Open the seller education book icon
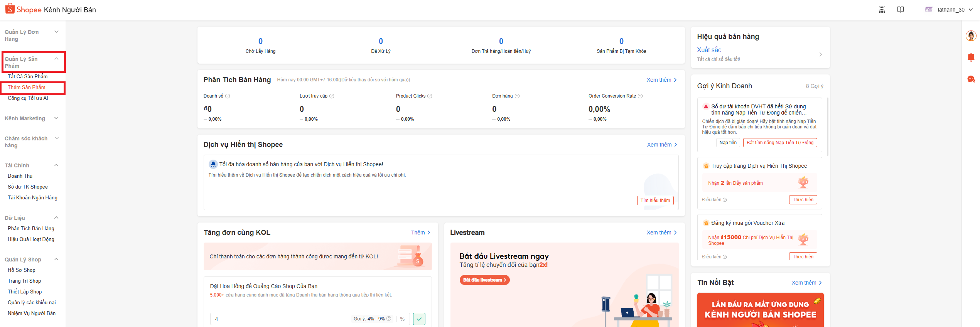The image size is (980, 327). click(x=900, y=10)
